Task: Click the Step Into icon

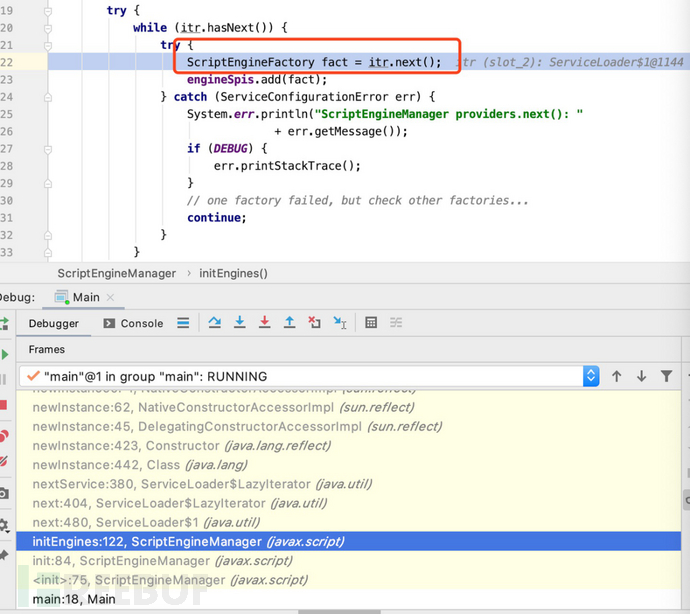Action: pyautogui.click(x=239, y=323)
